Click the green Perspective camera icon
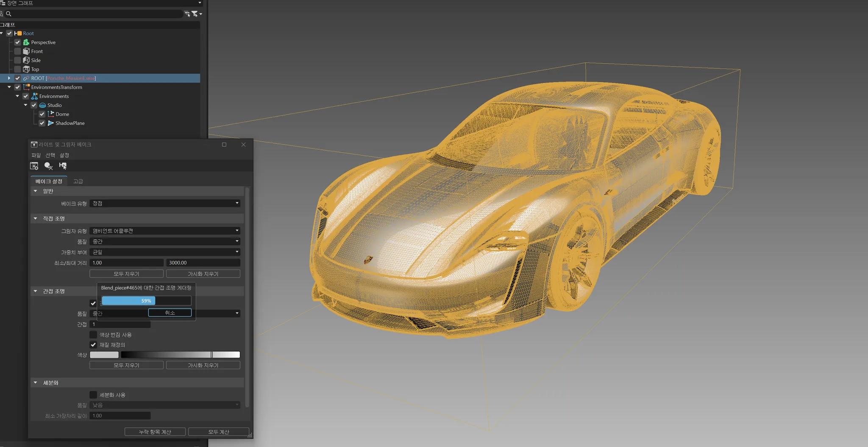The height and width of the screenshot is (447, 868). pyautogui.click(x=26, y=42)
